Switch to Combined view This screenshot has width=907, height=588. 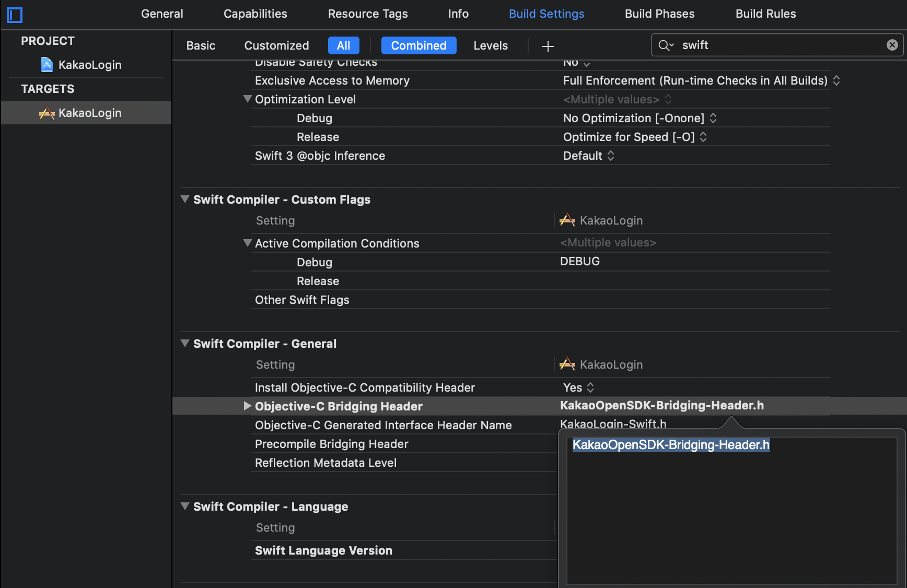pyautogui.click(x=419, y=45)
